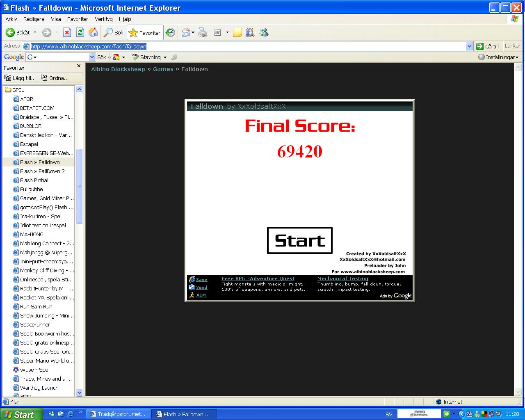Expand the address bar dropdown

[470, 46]
